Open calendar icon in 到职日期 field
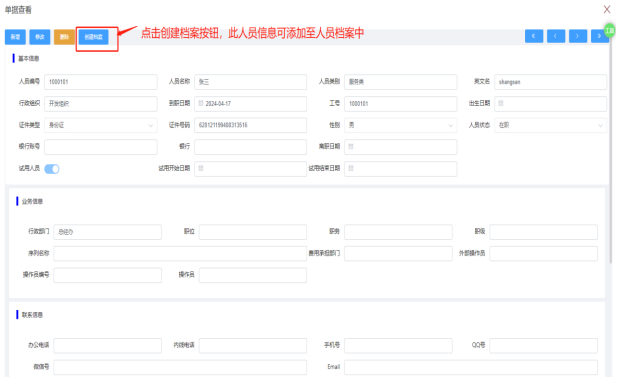The image size is (617, 377). click(201, 103)
